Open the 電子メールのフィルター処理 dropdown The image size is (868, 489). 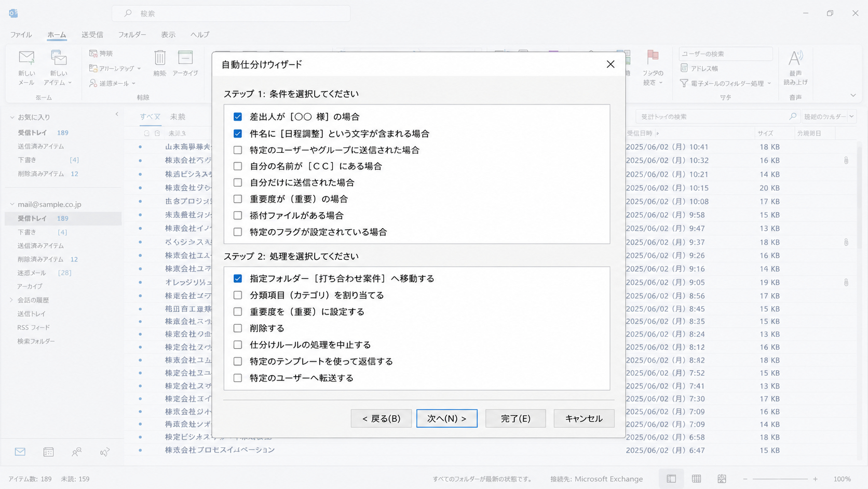(x=769, y=83)
